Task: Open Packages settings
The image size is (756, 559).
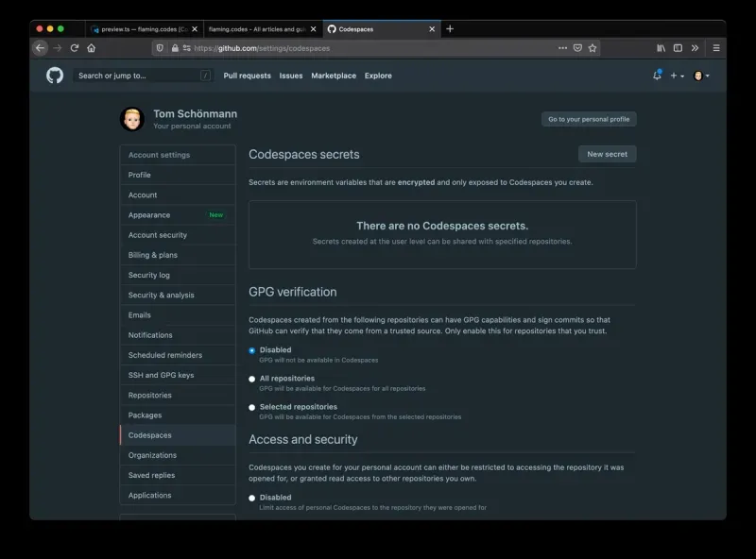Action: coord(178,415)
